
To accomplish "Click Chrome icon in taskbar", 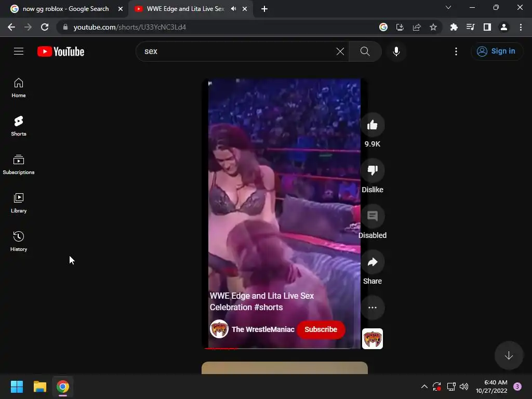I will pyautogui.click(x=63, y=387).
